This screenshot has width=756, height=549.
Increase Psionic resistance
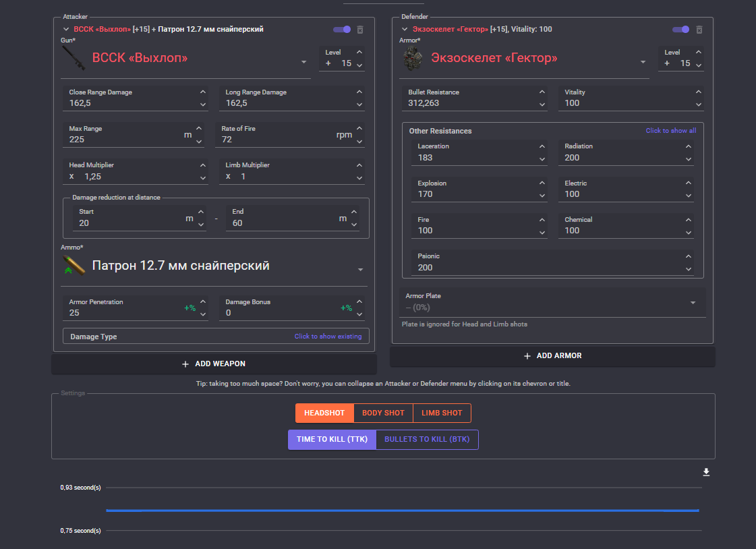689,256
